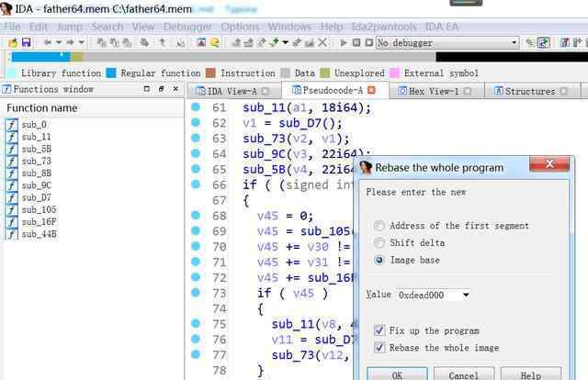Viewport: 588px width, 380px height.
Task: Expand the Value field dropdown arrow
Action: 467,296
